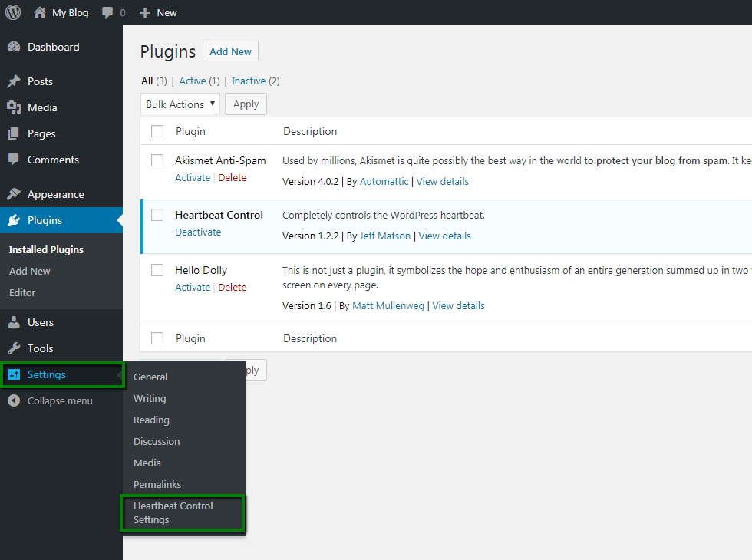Open Reading in the Settings flyout
This screenshot has width=752, height=560.
coord(152,420)
